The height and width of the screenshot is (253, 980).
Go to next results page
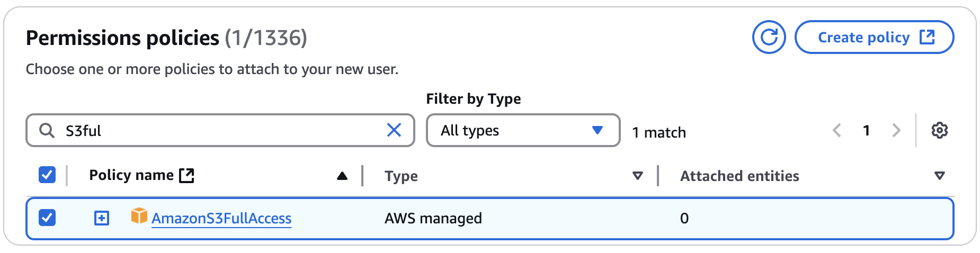tap(896, 130)
